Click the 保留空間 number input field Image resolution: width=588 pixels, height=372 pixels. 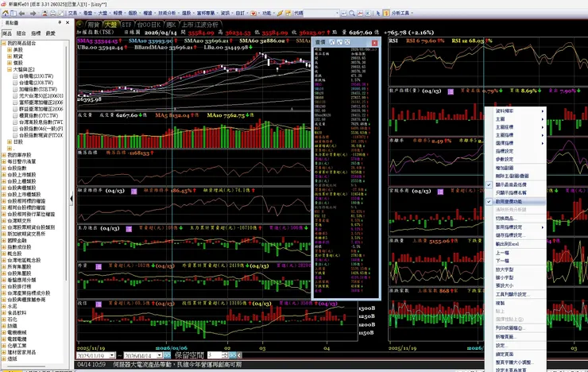[215, 355]
